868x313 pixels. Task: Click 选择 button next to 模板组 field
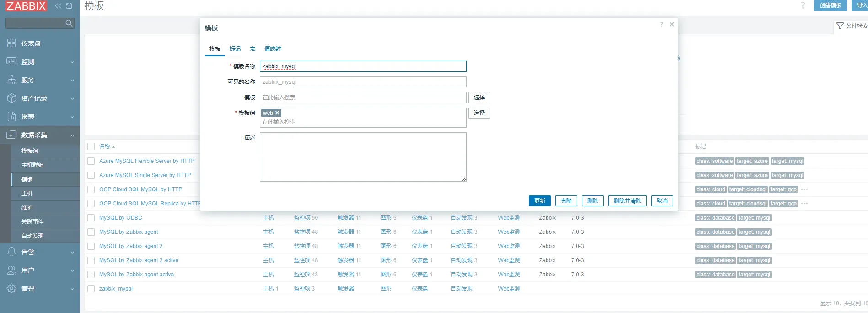479,113
